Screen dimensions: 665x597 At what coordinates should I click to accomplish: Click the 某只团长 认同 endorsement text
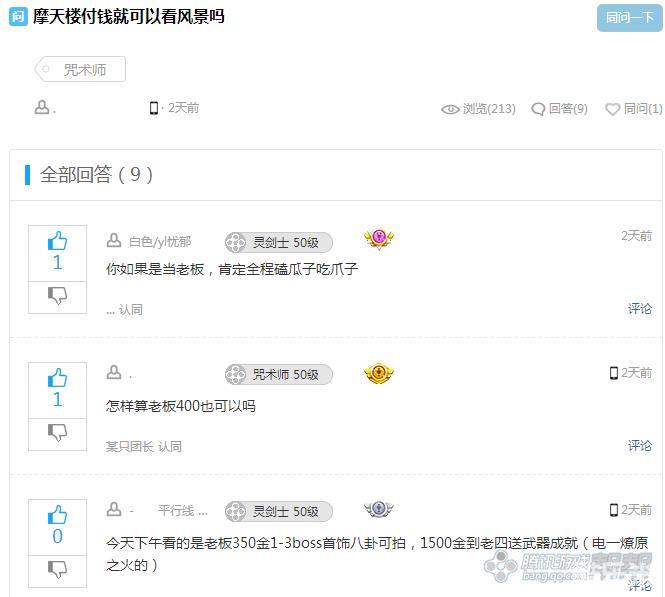coord(144,446)
